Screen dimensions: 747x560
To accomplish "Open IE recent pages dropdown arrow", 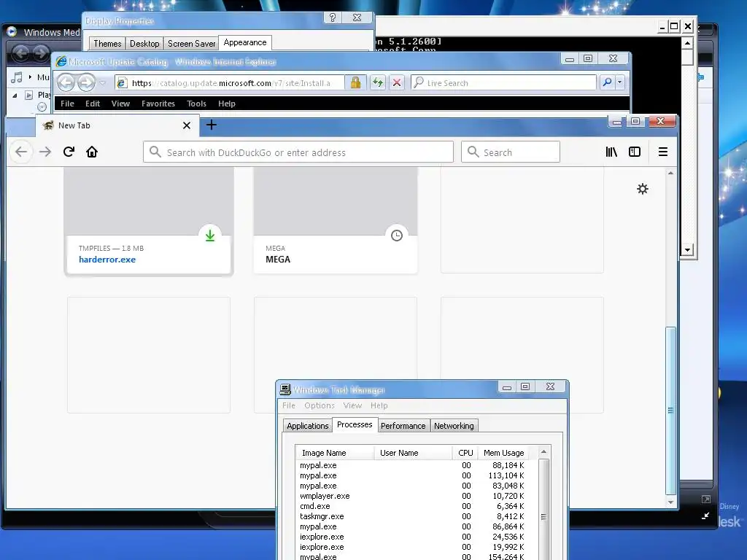I will pos(103,83).
